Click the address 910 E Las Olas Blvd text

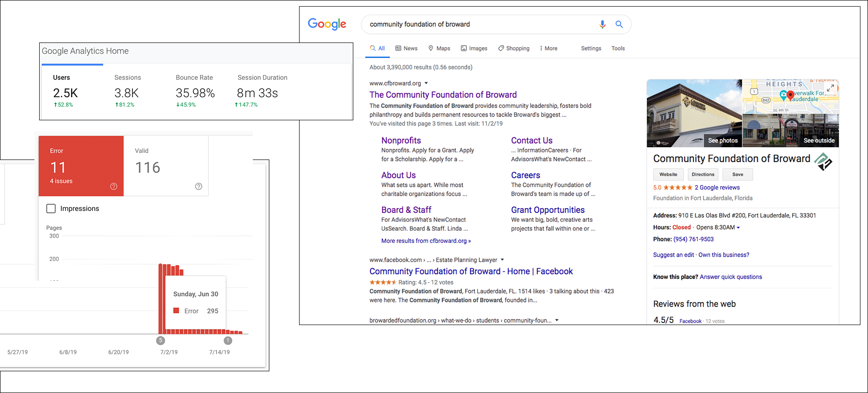click(747, 216)
